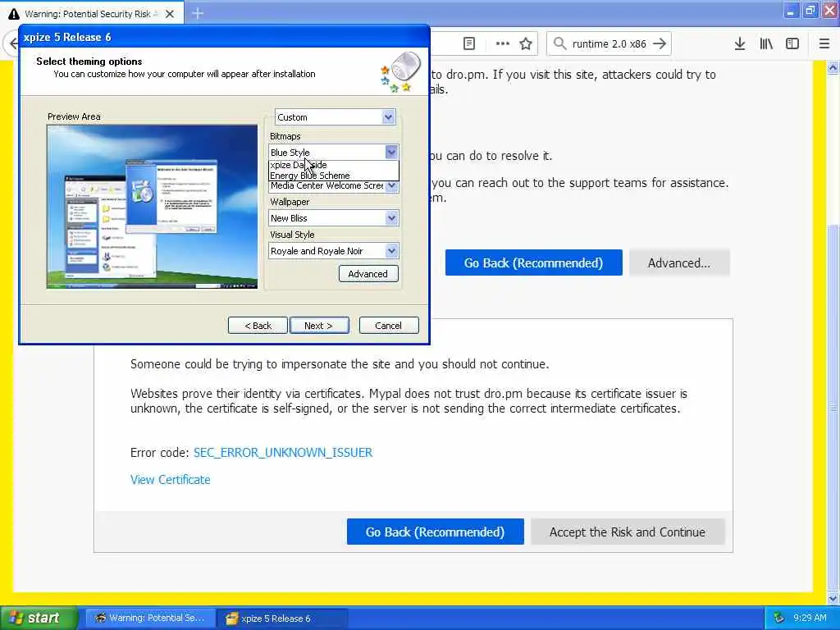Click the Back button in the installer
This screenshot has height=630, width=840.
tap(258, 325)
